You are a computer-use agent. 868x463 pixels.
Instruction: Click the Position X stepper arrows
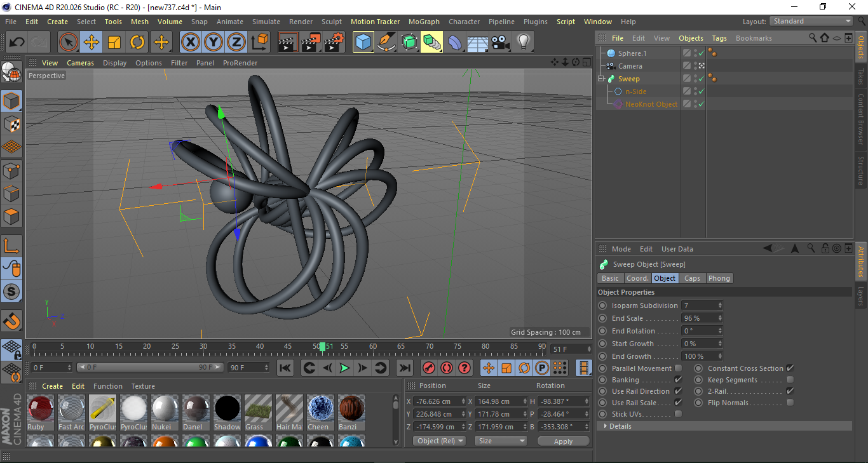(463, 401)
